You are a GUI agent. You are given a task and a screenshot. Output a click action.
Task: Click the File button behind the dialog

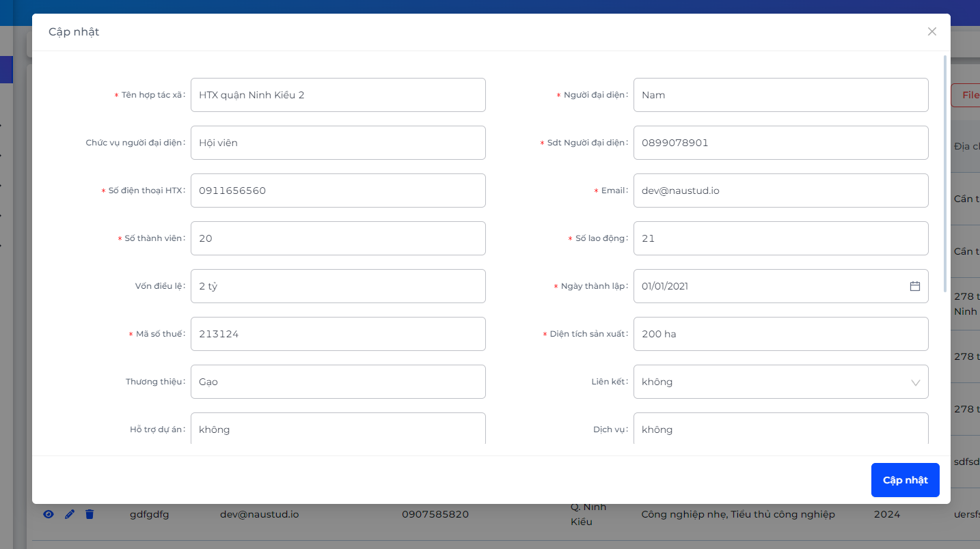pos(966,95)
